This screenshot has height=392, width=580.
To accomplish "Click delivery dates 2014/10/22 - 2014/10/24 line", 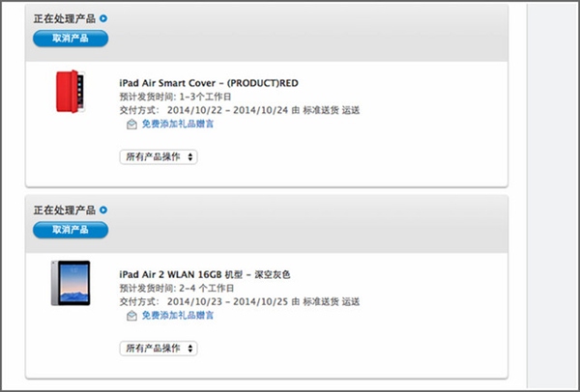I will (238, 110).
